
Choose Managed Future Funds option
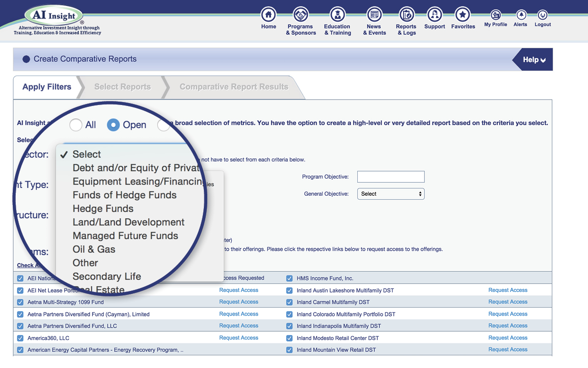(125, 236)
